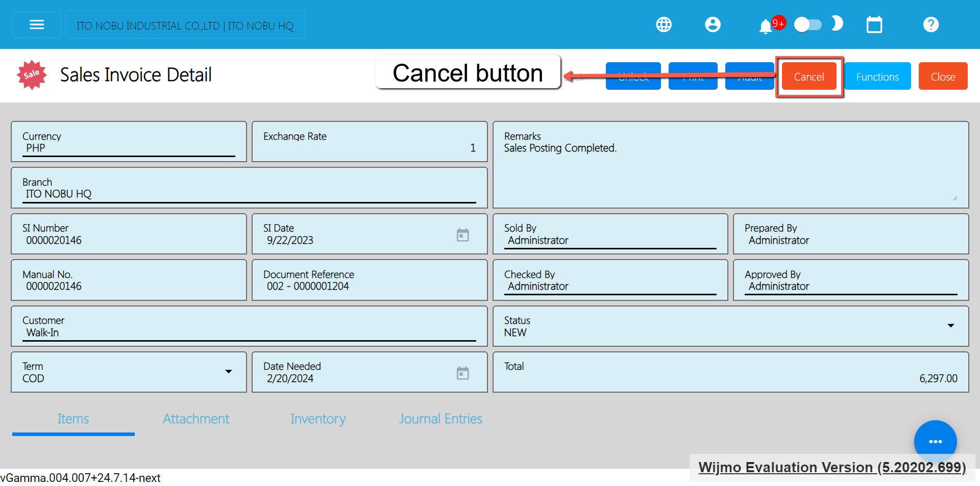The image size is (980, 486).
Task: Click the Cancel button
Action: pyautogui.click(x=808, y=76)
